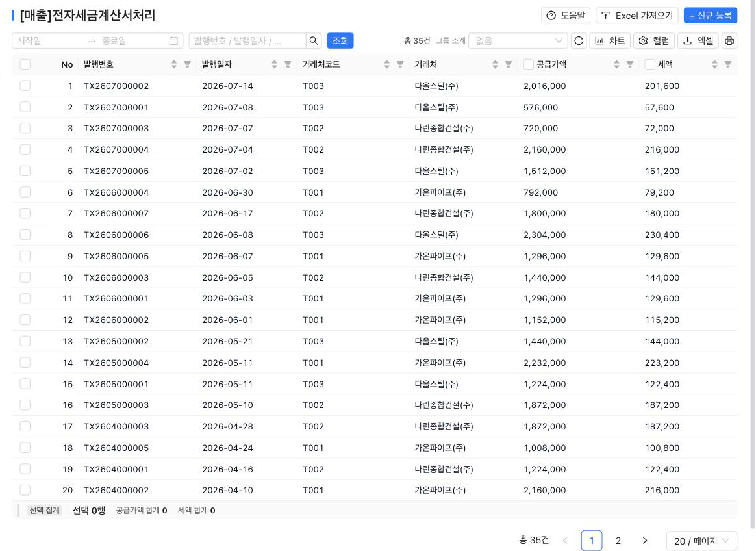Click cell TX2607000005

click(x=116, y=172)
